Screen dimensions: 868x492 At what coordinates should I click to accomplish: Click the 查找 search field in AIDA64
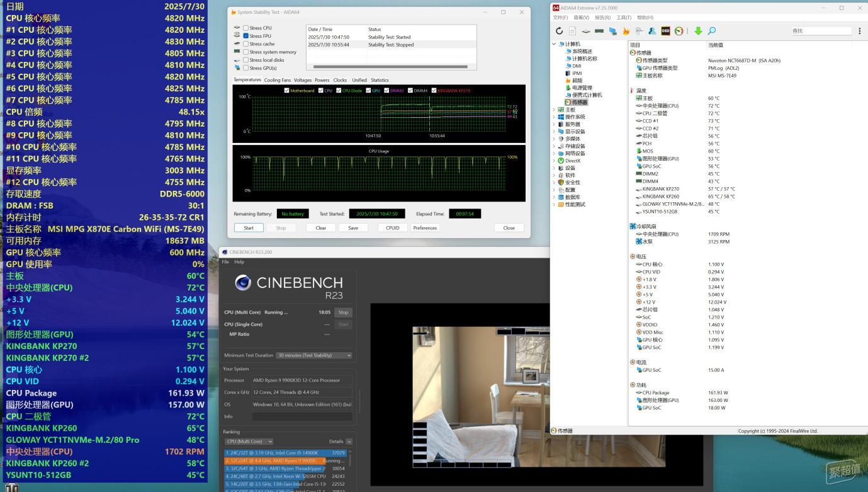tap(821, 31)
